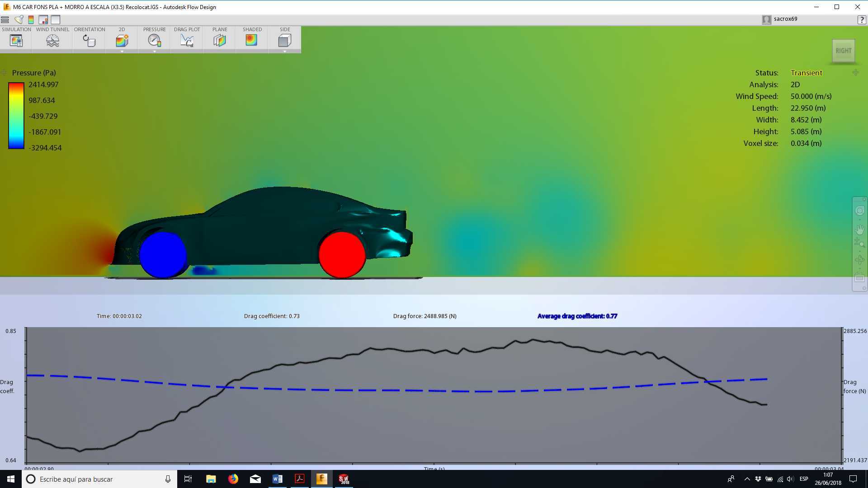Open the Wind Tunnel settings tool
The image size is (868, 488).
[x=52, y=40]
